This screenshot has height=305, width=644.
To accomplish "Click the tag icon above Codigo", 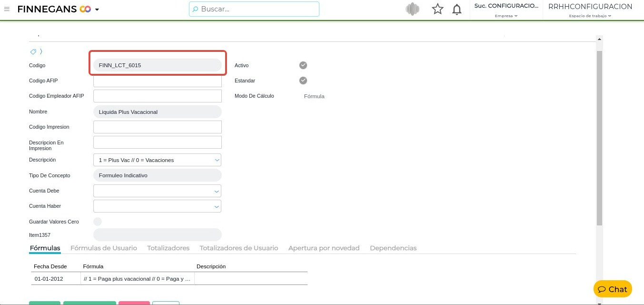I will click(x=33, y=51).
